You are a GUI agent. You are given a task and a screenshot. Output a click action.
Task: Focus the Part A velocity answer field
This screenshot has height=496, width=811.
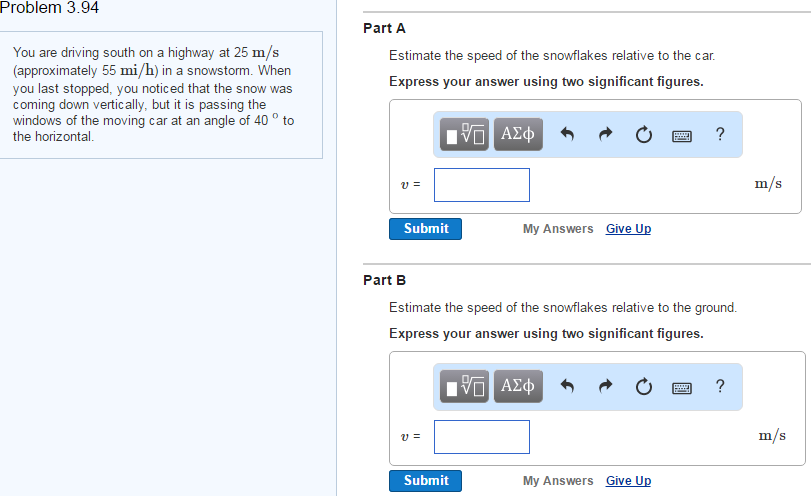[482, 185]
